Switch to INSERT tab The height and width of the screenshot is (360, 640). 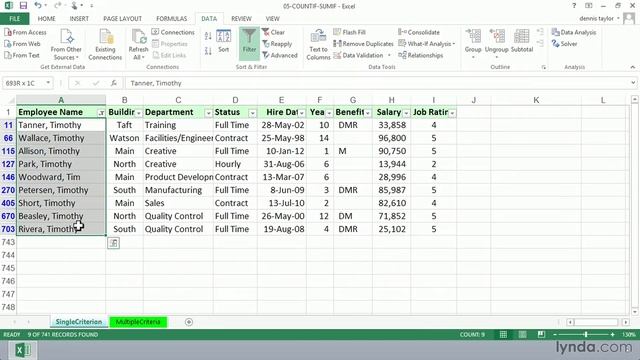coord(79,19)
